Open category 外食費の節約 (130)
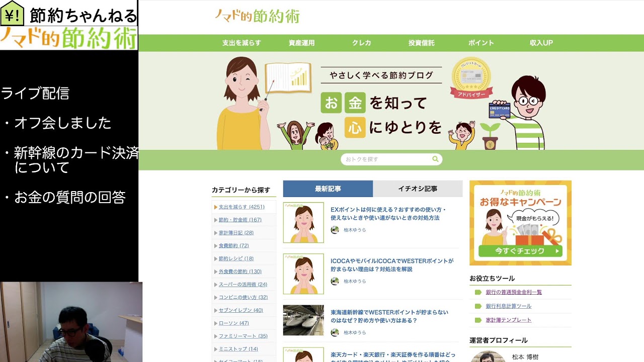The height and width of the screenshot is (362, 644). (240, 271)
